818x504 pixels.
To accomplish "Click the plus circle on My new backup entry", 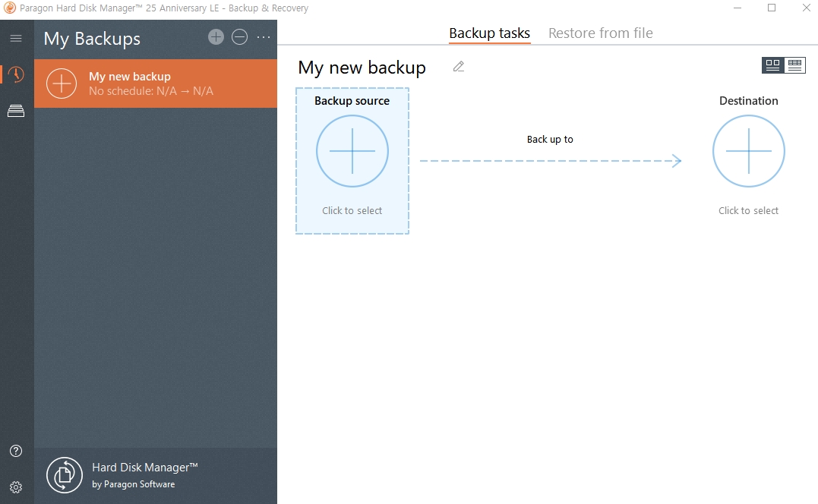I will 62,83.
